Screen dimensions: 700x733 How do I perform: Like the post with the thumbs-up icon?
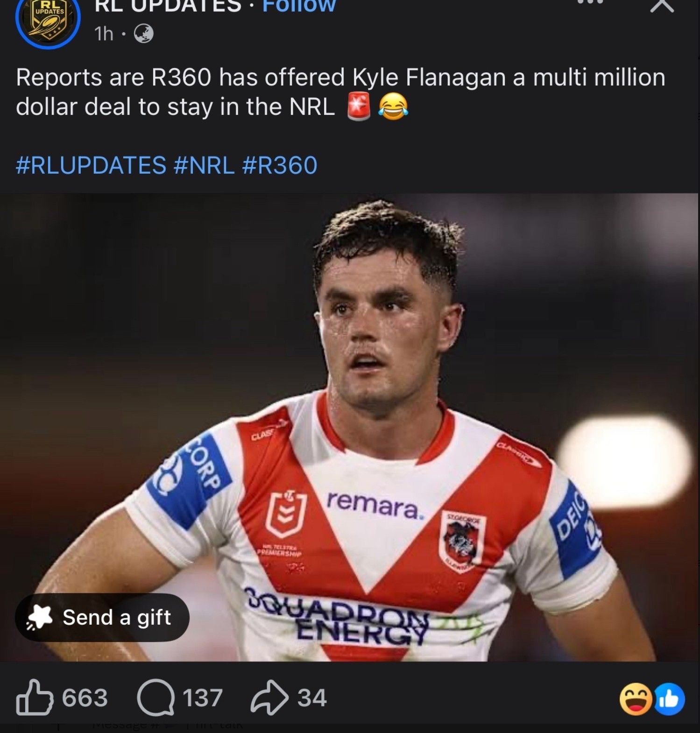pos(35,698)
